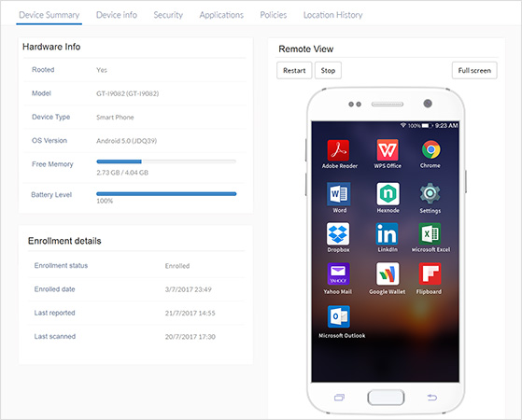
Task: Select the Applications tab
Action: 221,15
